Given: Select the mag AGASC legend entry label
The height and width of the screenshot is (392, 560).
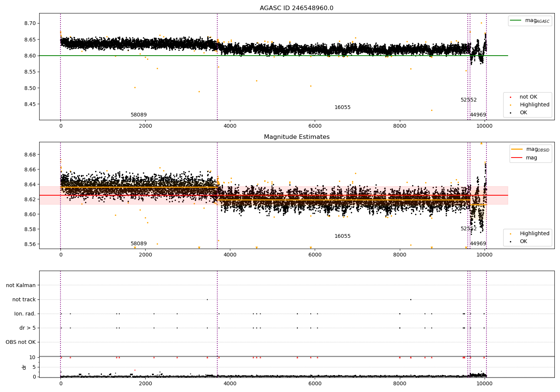Looking at the screenshot, I should 537,21.
